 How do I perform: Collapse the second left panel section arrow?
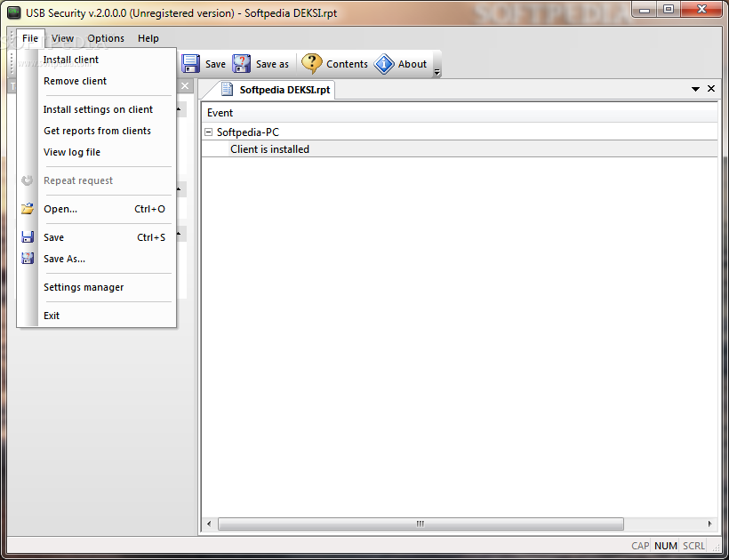click(x=179, y=189)
